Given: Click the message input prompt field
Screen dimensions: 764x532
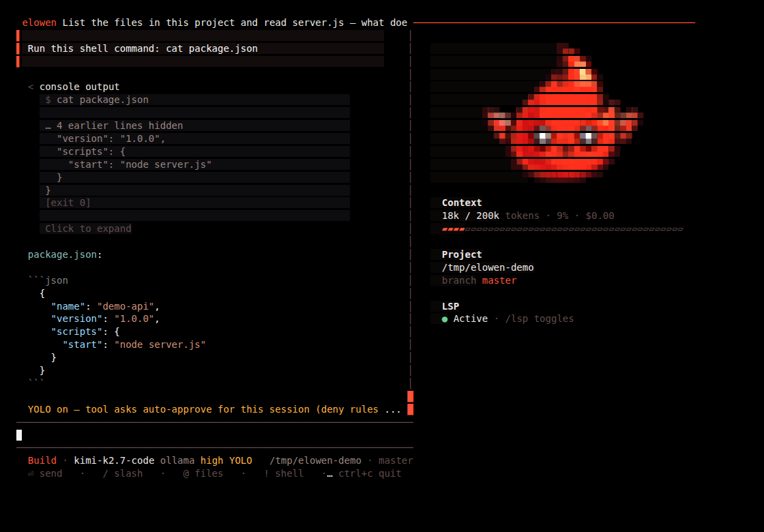Looking at the screenshot, I should tap(214, 435).
